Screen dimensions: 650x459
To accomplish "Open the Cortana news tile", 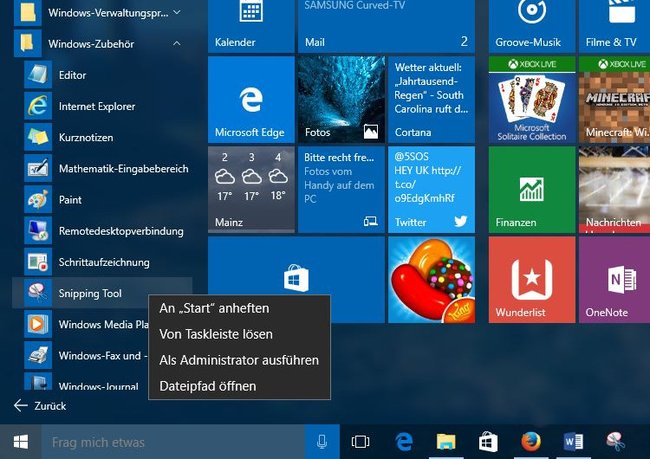I will point(432,100).
